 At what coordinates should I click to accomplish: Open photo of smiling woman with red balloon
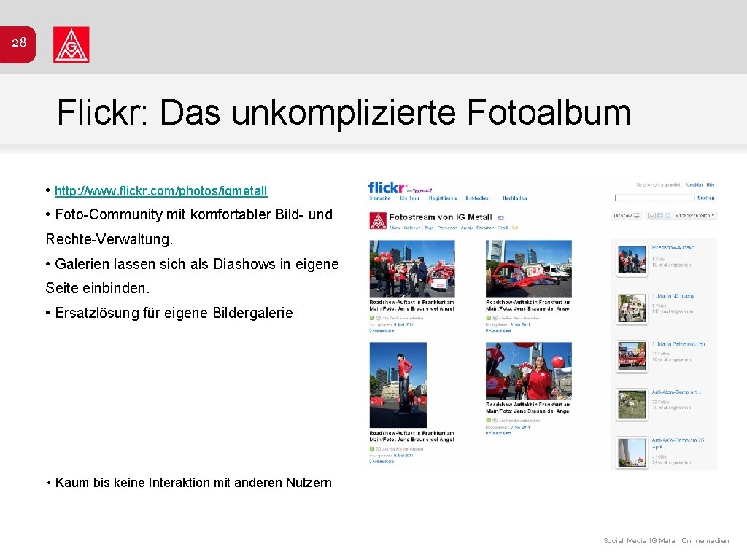coord(529,370)
